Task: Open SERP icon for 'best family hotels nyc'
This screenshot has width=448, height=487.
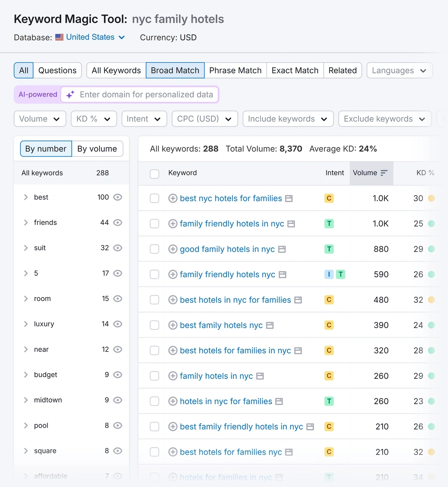Action: tap(270, 325)
